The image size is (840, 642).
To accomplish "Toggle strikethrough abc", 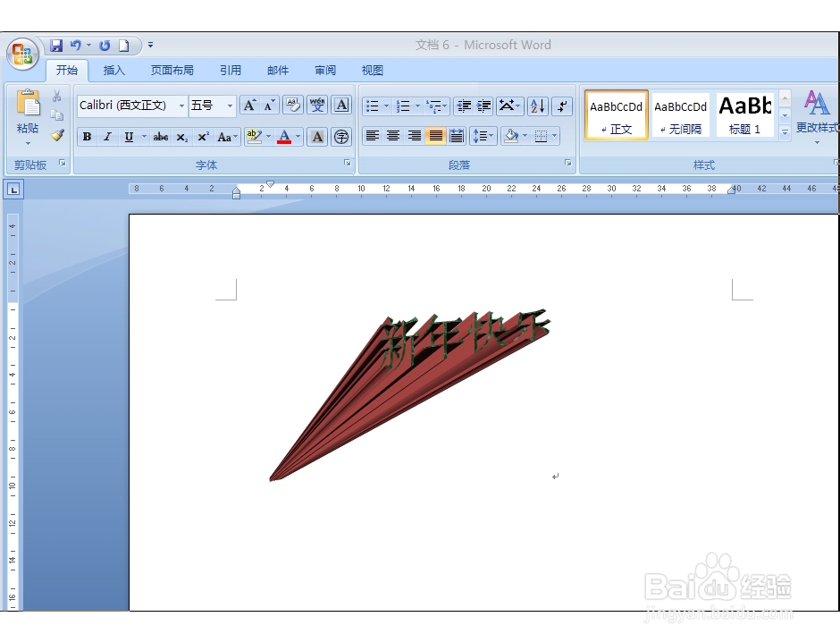I will click(x=160, y=137).
